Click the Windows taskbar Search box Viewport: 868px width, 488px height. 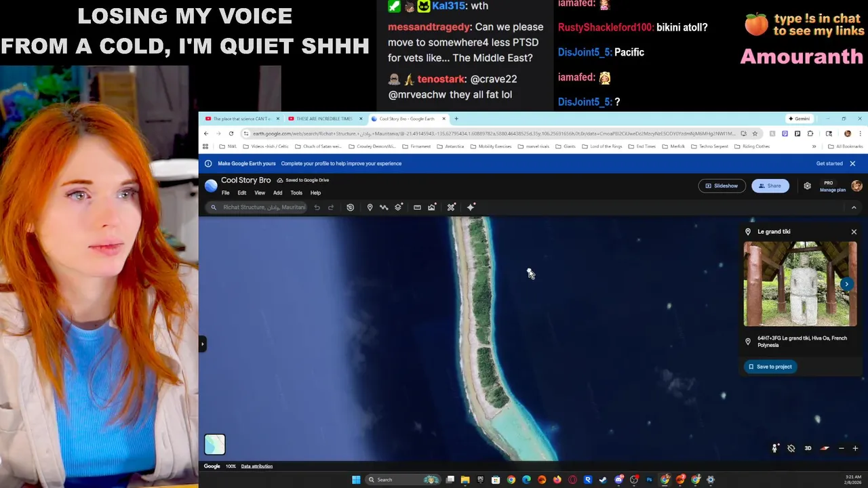click(x=403, y=480)
